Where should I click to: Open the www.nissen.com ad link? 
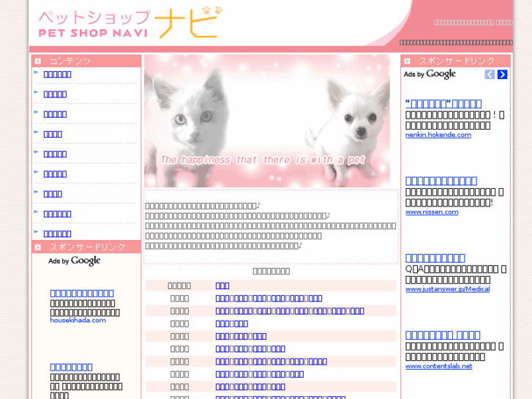(x=432, y=212)
